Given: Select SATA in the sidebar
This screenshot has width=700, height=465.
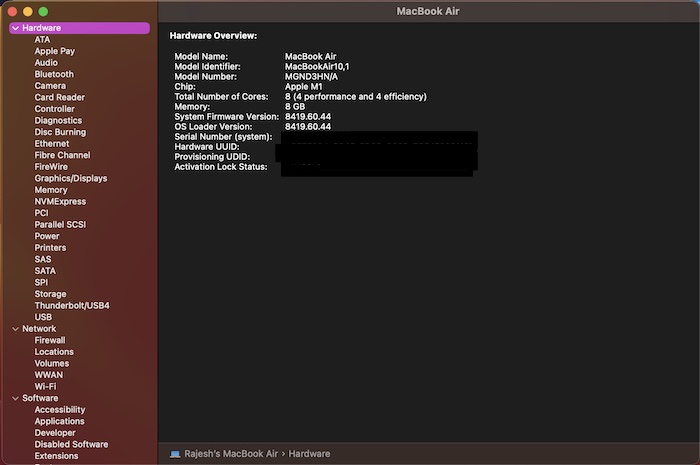Looking at the screenshot, I should (45, 271).
